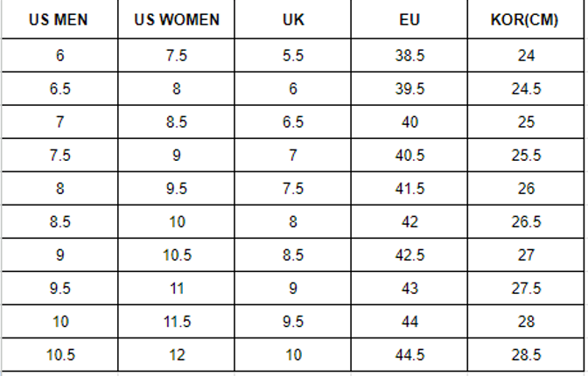Click the 11.5 cell in US WOMEN column

[177, 322]
